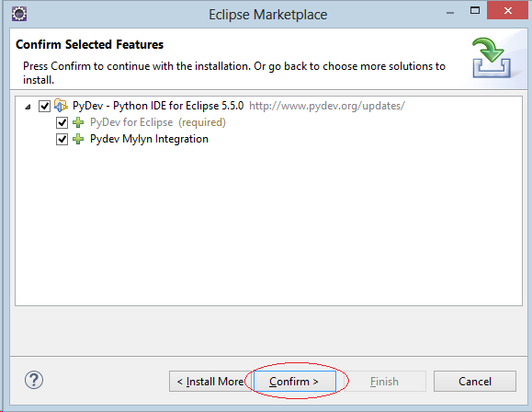Click green plus icon beside Pydev Mylyn Integration

point(78,139)
